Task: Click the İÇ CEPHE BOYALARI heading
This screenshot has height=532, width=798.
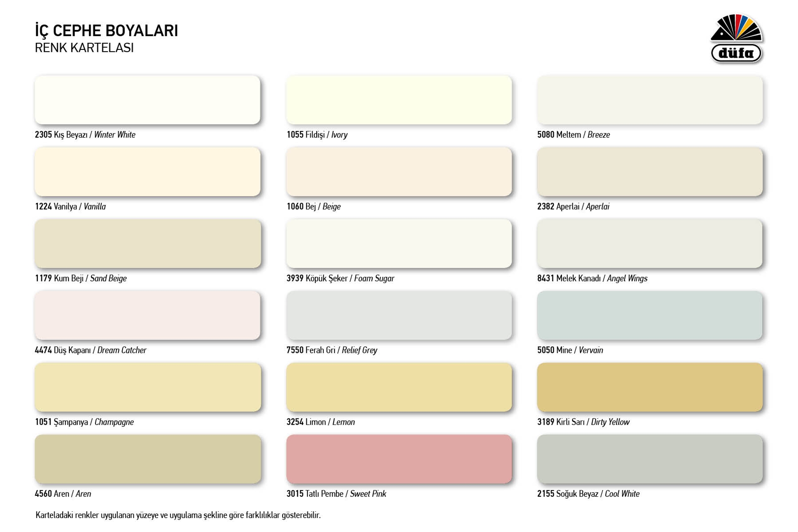Action: pos(106,31)
